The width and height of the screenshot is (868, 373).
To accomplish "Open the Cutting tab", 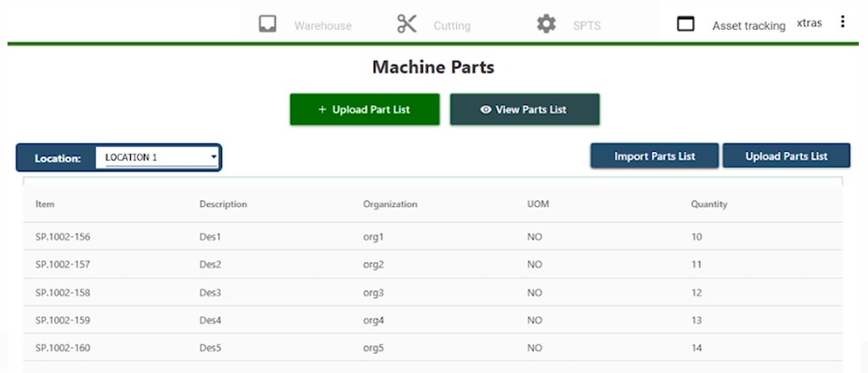I will [451, 26].
